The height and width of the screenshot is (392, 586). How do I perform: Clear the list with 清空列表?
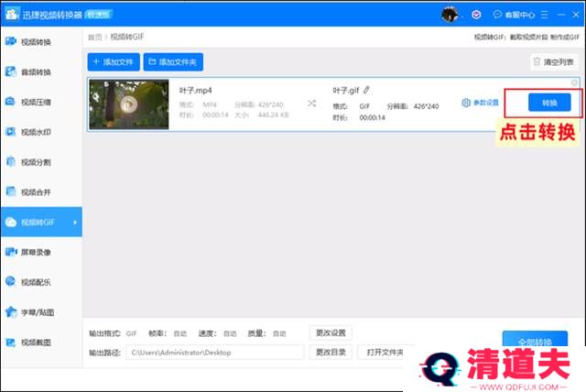[554, 62]
